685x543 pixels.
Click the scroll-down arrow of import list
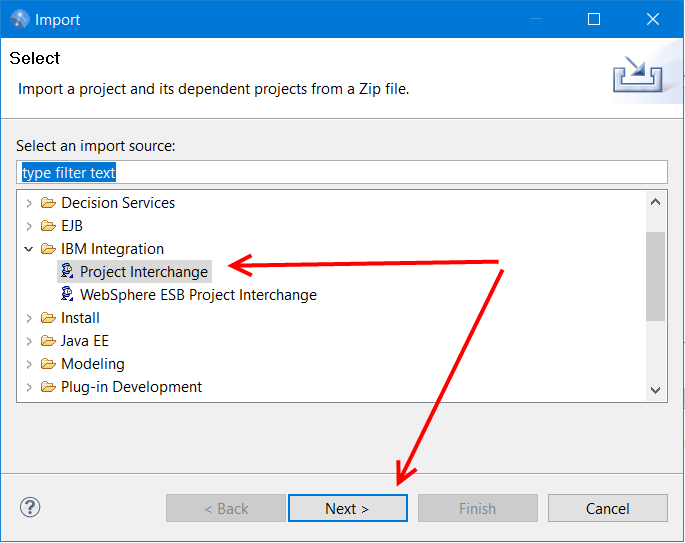point(656,390)
